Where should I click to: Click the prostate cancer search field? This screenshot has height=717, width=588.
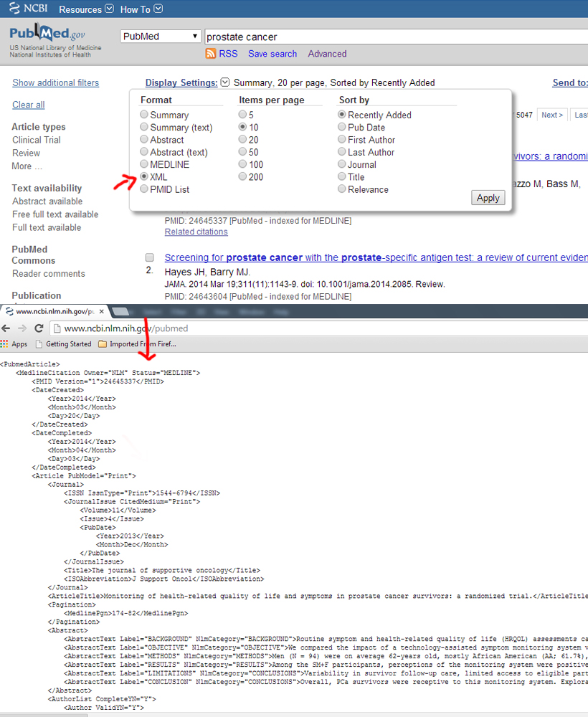396,37
